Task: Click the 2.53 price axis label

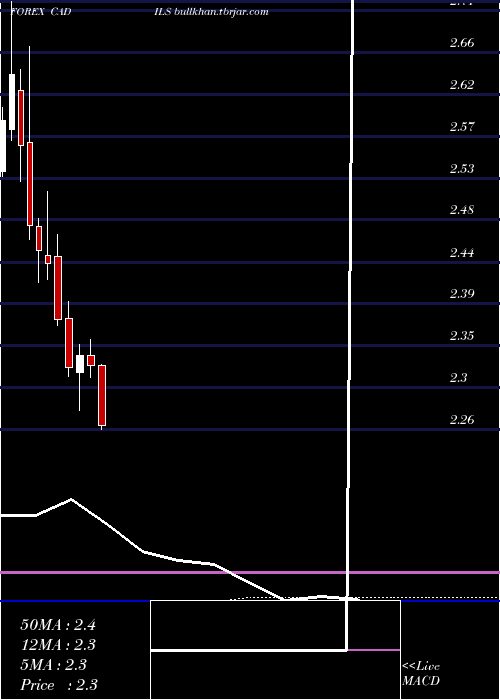Action: [x=462, y=169]
